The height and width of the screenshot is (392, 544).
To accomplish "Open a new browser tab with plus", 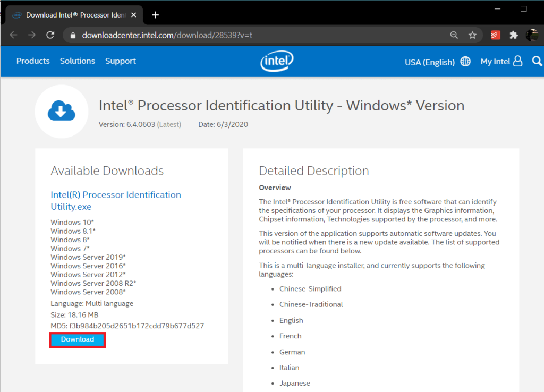I will click(156, 15).
